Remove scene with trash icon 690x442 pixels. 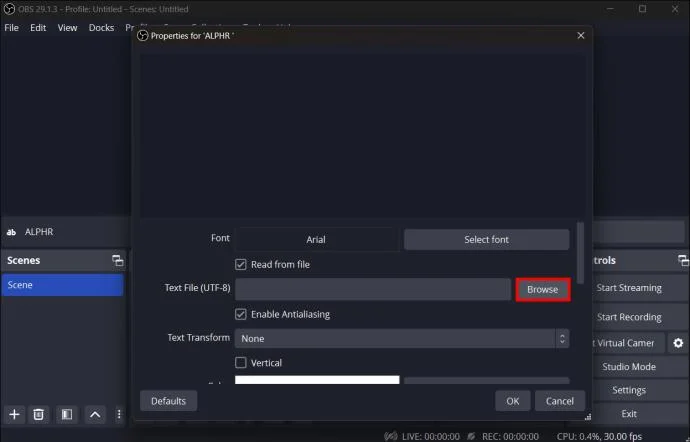pyautogui.click(x=39, y=414)
